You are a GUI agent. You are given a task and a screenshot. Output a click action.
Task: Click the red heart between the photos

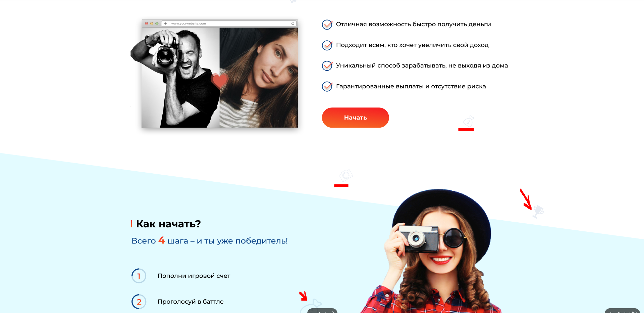click(219, 81)
